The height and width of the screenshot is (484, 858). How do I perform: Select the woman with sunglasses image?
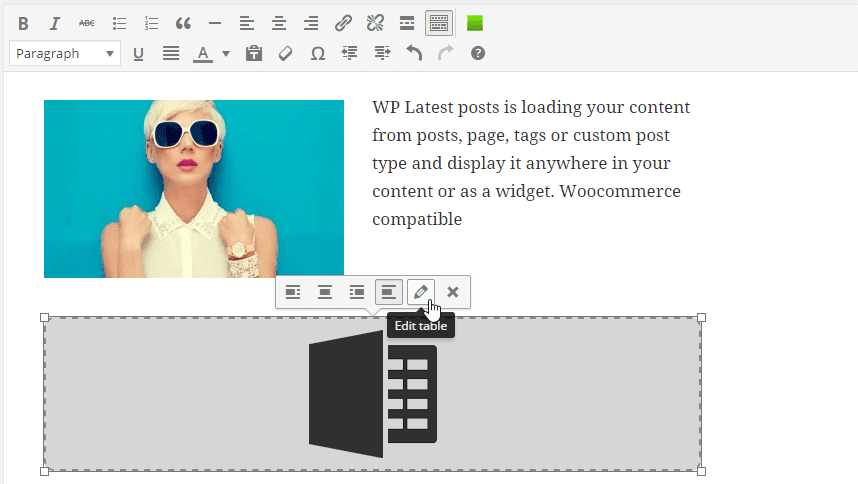point(194,188)
